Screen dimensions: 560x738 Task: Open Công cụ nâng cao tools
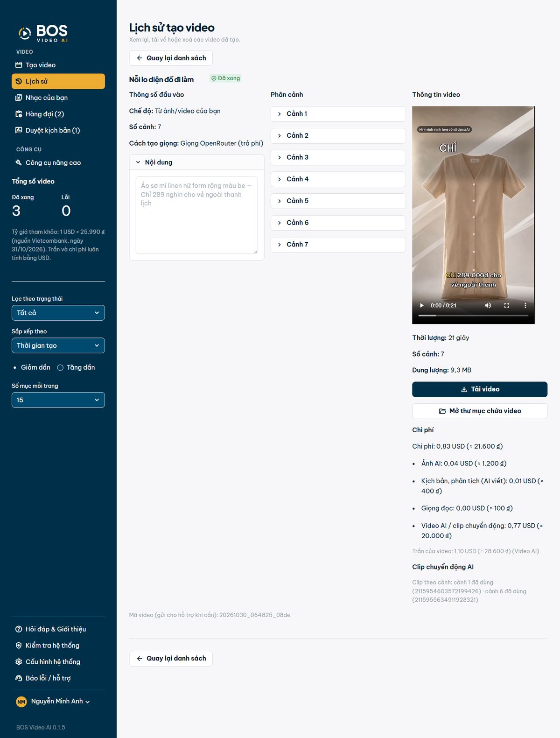[x=58, y=162]
